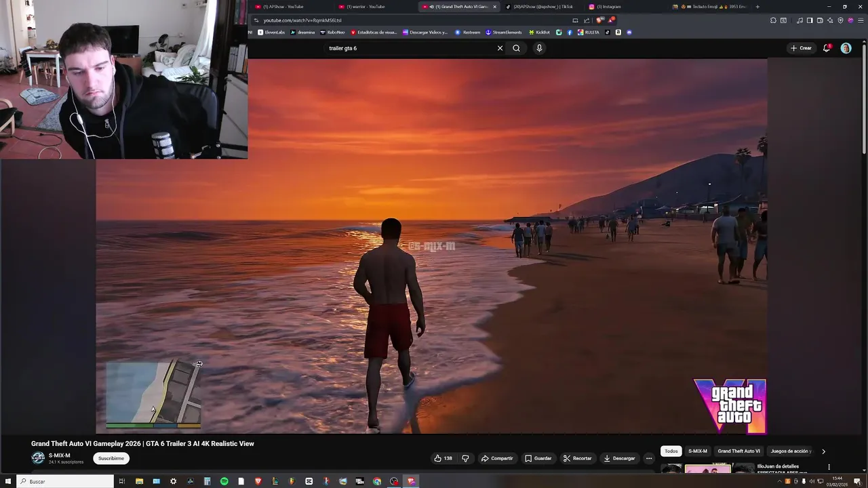
Task: Click the Brave Rewards triangle icon
Action: (610, 20)
